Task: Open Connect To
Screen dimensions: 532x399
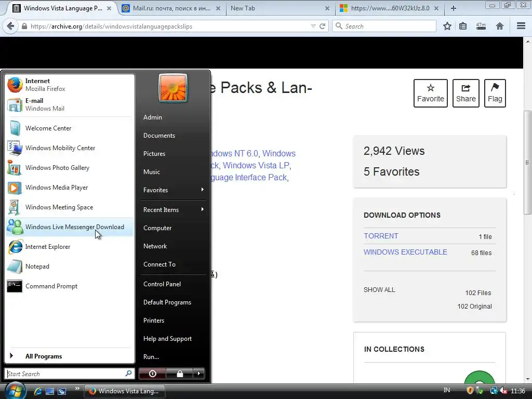Action: point(173,264)
